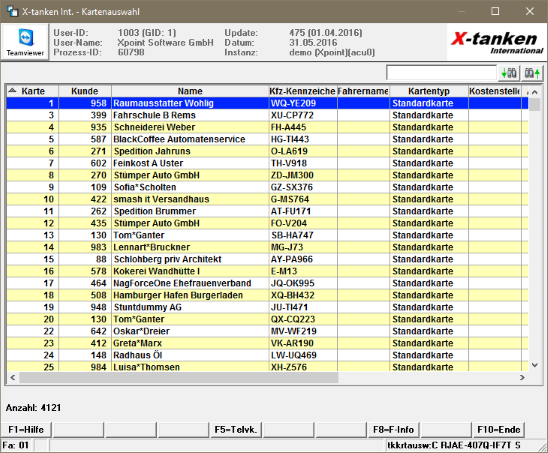Click the search upward binoculars icon

532,73
